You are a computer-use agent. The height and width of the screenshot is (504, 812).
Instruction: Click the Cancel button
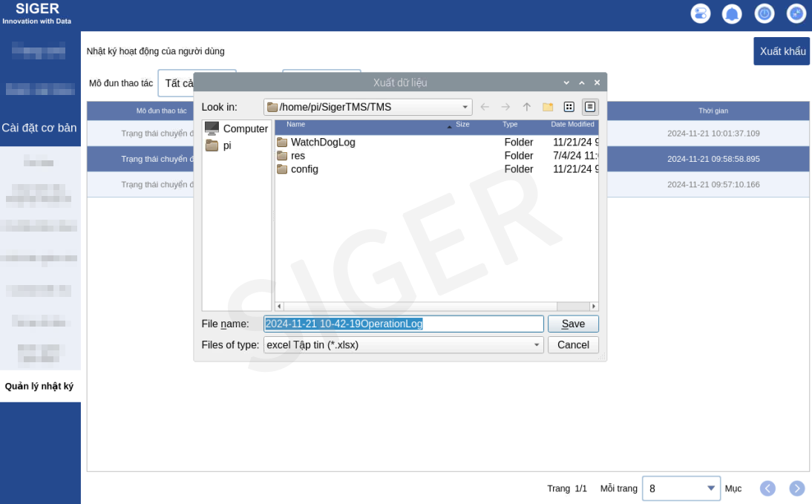coord(573,345)
